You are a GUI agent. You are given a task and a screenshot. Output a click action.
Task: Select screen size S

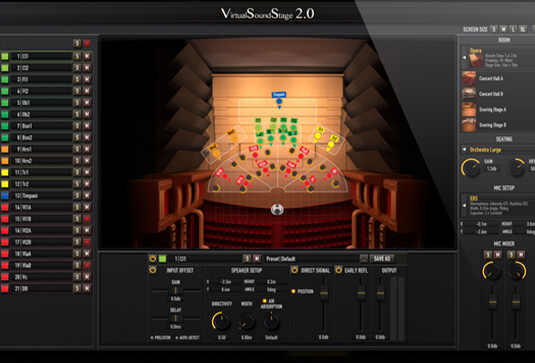(x=494, y=29)
